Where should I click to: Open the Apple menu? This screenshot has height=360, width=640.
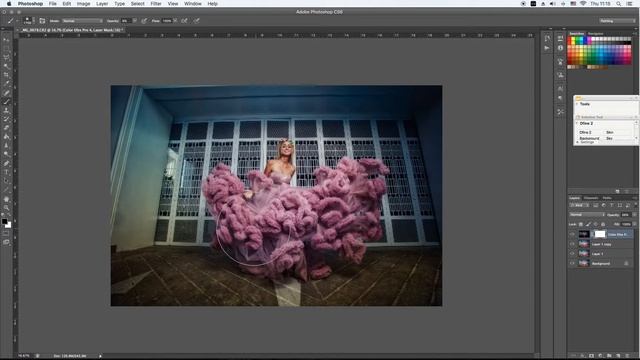9,4
